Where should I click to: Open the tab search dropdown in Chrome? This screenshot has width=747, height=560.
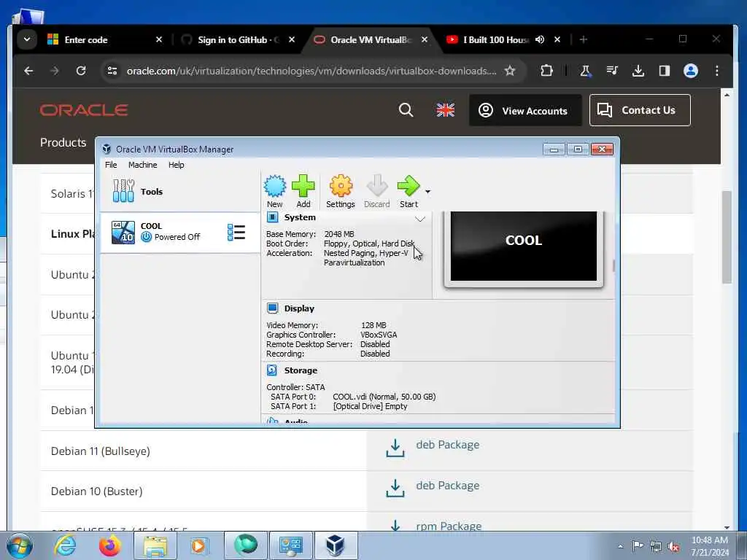[27, 39]
